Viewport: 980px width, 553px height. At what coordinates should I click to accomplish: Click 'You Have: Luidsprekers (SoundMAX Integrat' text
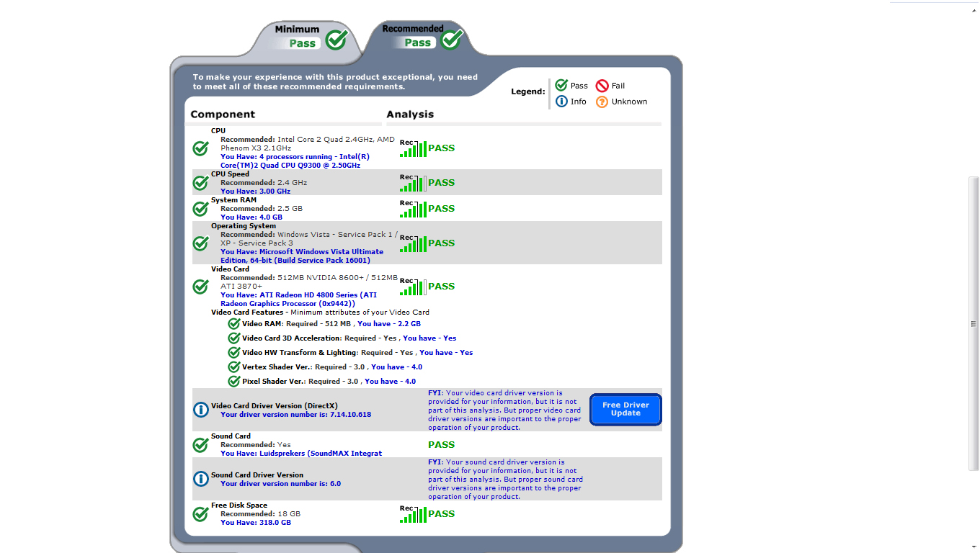301,454
